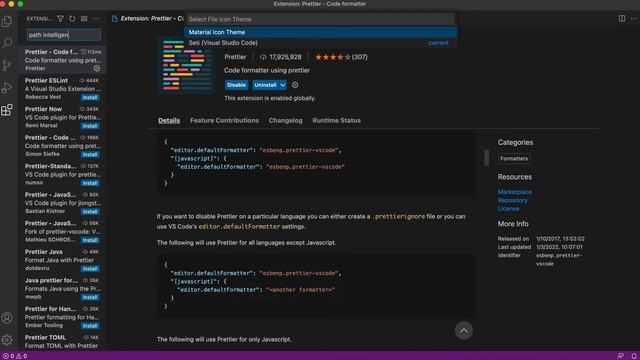Screen dimensions: 640x360
Task: Open the Source Control view
Action: click(7, 65)
